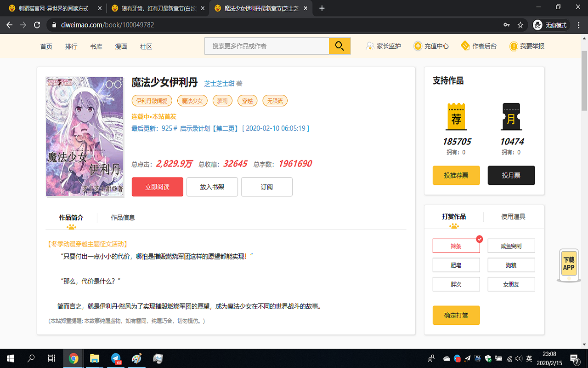Screen dimensions: 588x368
Task: Click 伊利丹敲阔爱 tag
Action: pos(152,101)
